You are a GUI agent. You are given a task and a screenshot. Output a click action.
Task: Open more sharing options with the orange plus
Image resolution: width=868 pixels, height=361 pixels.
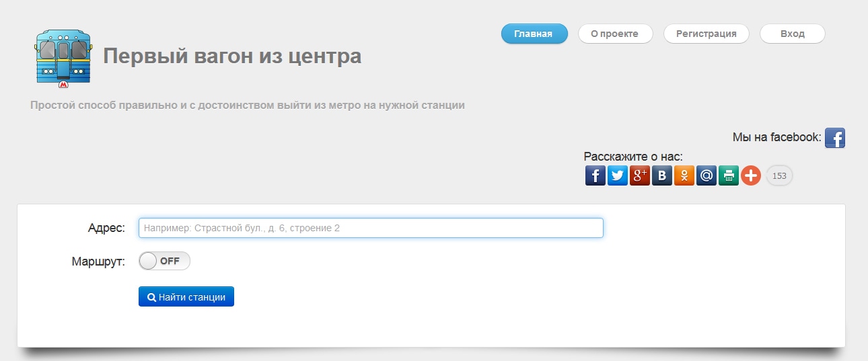pyautogui.click(x=750, y=176)
